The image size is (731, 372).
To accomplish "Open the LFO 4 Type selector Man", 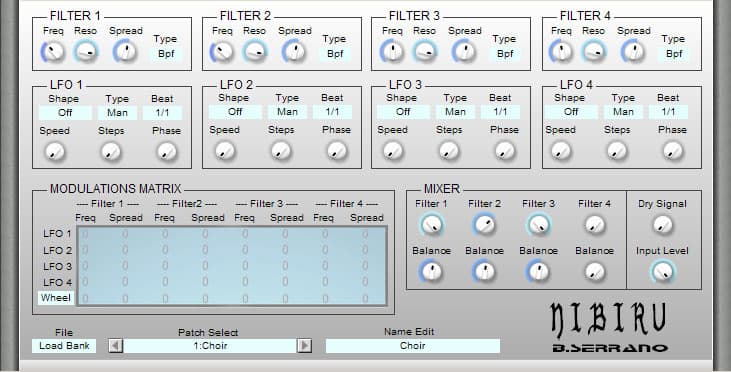I will (x=623, y=112).
